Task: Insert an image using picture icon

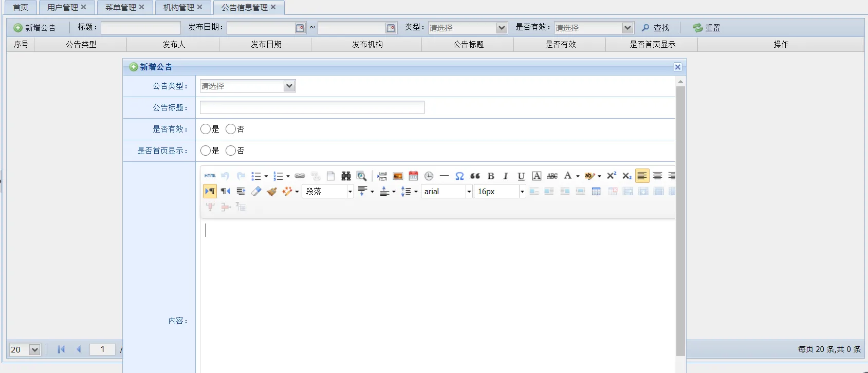Action: (398, 176)
